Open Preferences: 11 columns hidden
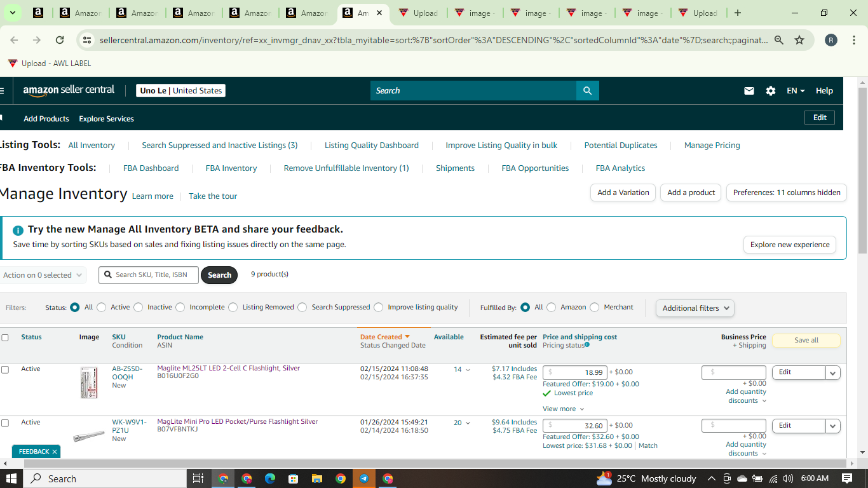868x488 pixels. (787, 193)
